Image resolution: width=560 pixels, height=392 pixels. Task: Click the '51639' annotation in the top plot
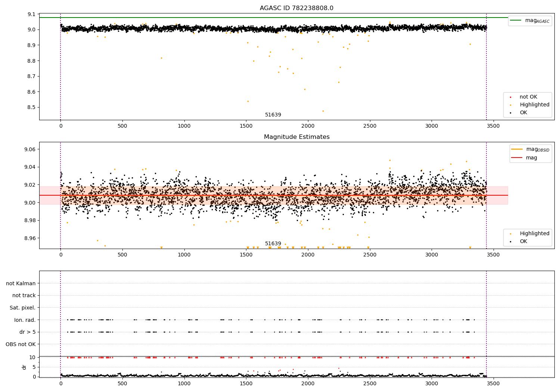pos(273,115)
